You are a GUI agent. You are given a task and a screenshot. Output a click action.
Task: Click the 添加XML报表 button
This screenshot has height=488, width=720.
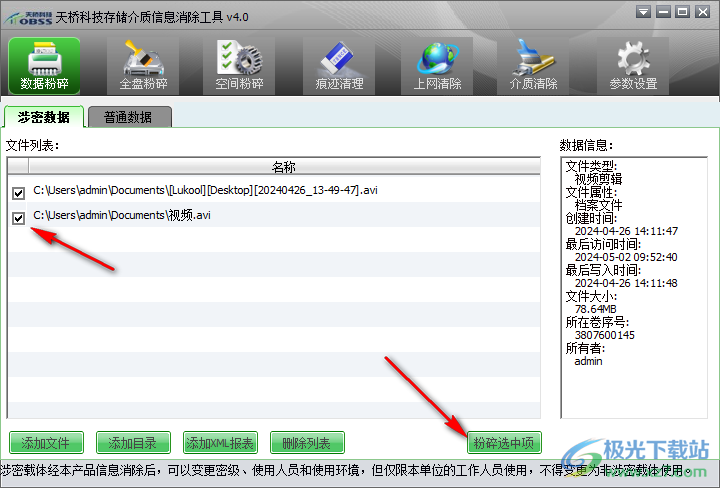[220, 443]
